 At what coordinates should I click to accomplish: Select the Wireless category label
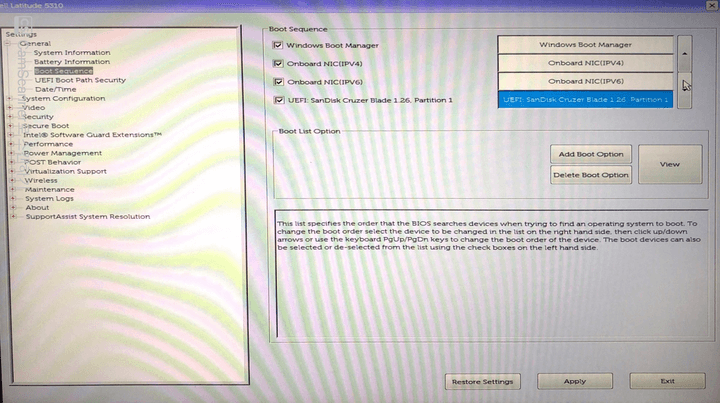click(x=41, y=180)
